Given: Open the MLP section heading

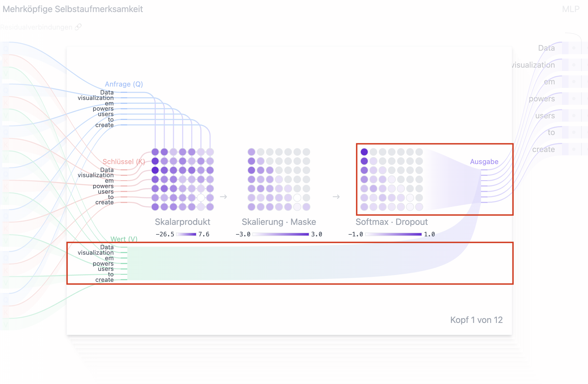Looking at the screenshot, I should (x=570, y=9).
